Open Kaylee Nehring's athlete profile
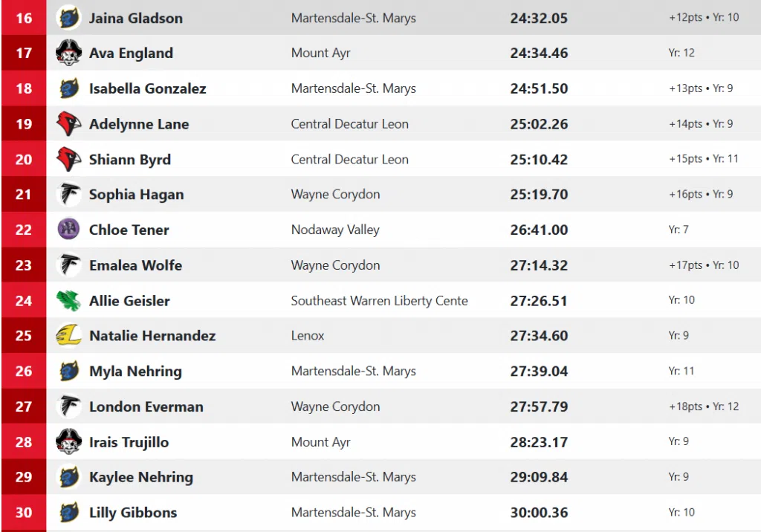Screen dimensions: 761x532 click(140, 478)
